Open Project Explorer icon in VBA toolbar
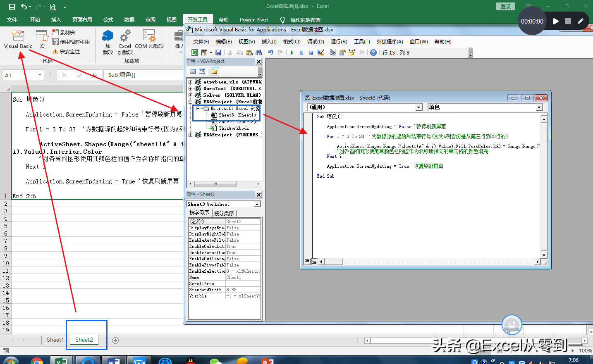 tap(333, 52)
